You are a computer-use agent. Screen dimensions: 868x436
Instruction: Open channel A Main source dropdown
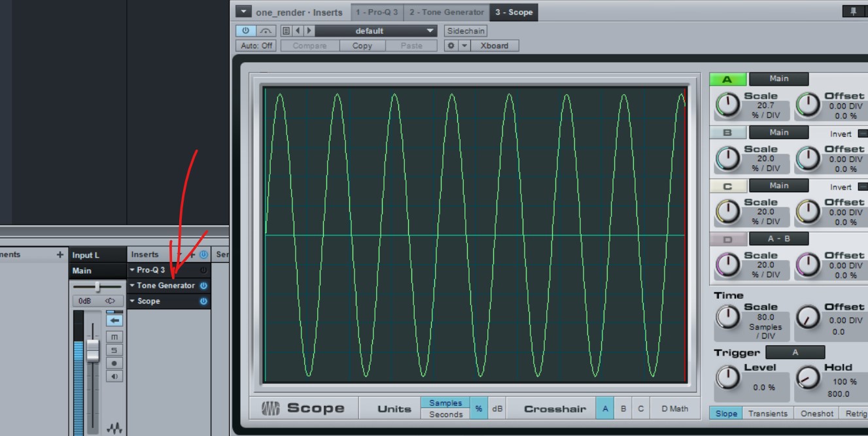point(779,79)
